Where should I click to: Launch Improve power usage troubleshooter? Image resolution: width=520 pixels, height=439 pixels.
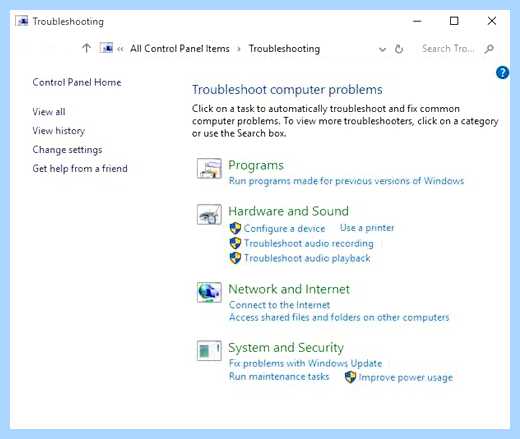point(406,377)
